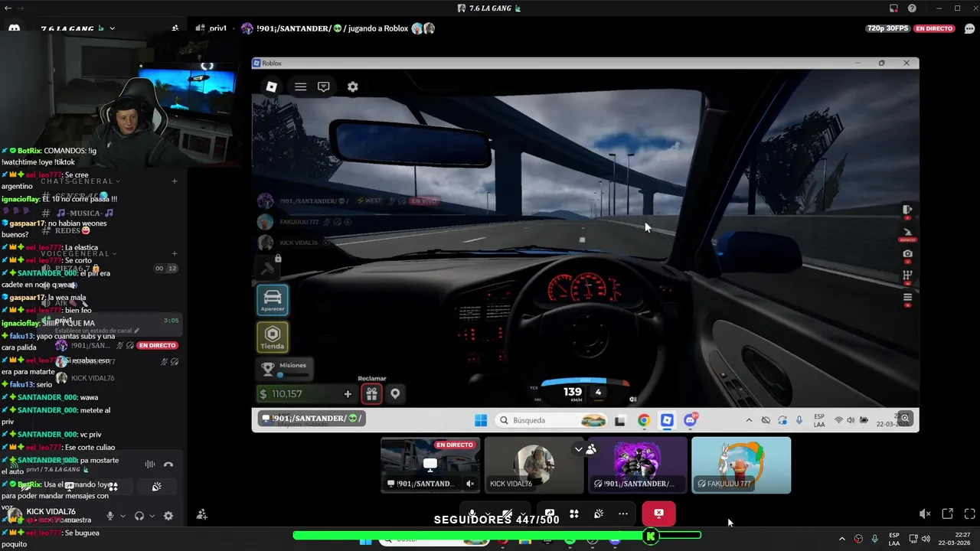Unmute the !901¡/SANTANDER stream tile audio
Viewport: 980px width, 551px height.
[470, 484]
